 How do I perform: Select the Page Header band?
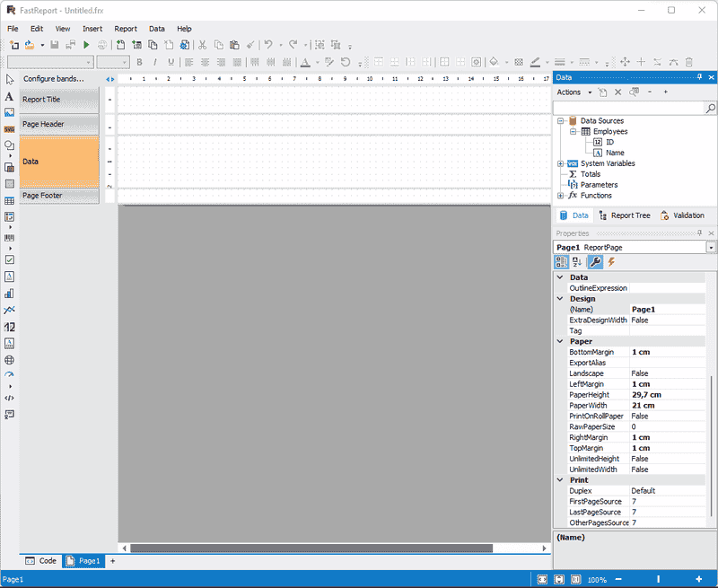click(x=59, y=124)
